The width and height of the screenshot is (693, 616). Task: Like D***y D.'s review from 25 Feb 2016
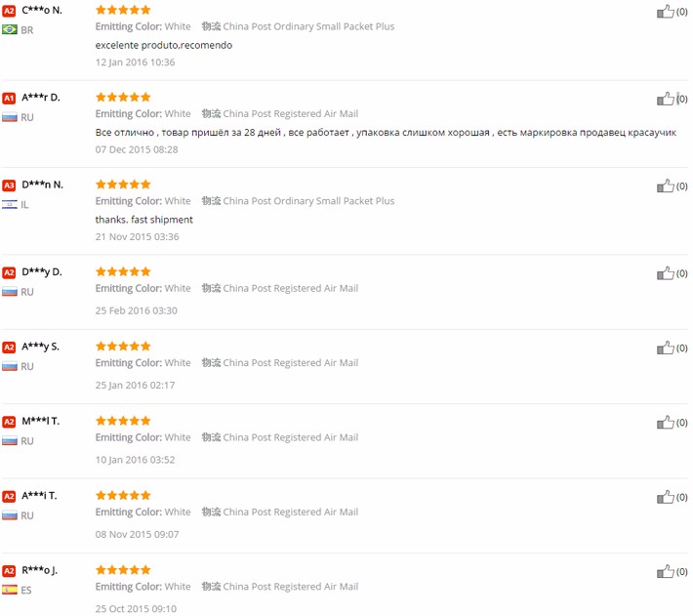click(x=666, y=273)
